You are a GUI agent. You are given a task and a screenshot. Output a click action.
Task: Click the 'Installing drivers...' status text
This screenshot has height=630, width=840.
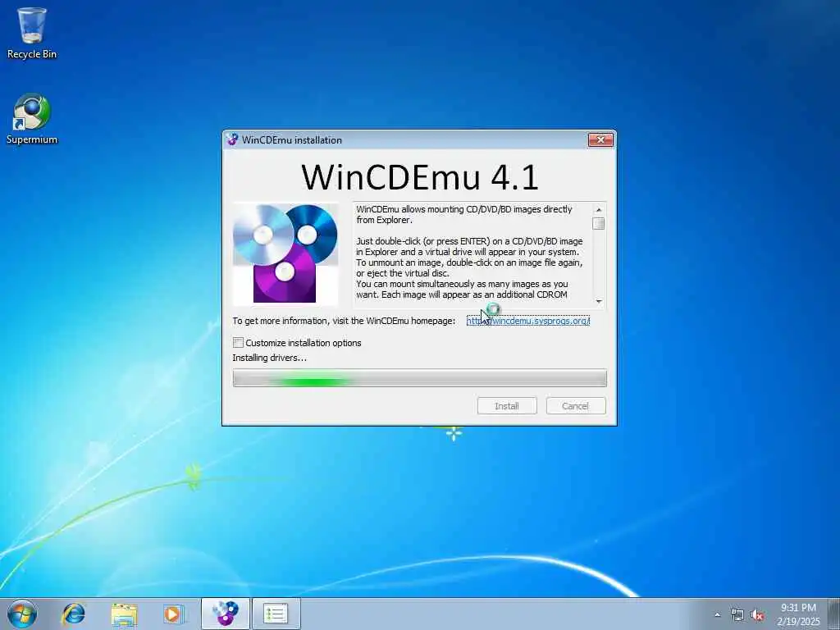pyautogui.click(x=269, y=358)
